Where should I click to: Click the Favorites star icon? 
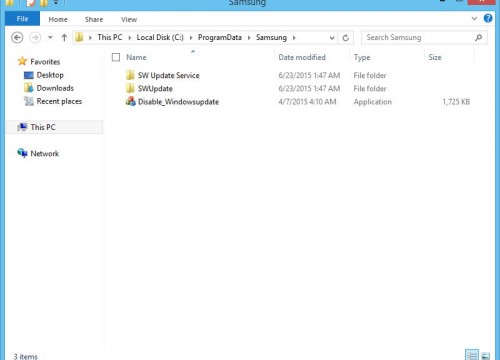22,61
